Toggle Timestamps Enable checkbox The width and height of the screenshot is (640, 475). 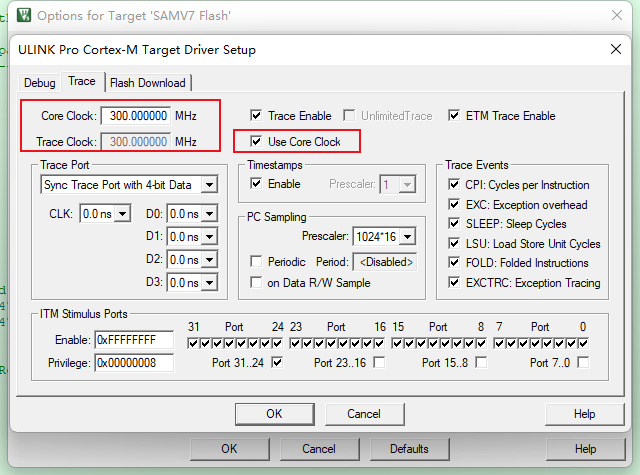257,184
